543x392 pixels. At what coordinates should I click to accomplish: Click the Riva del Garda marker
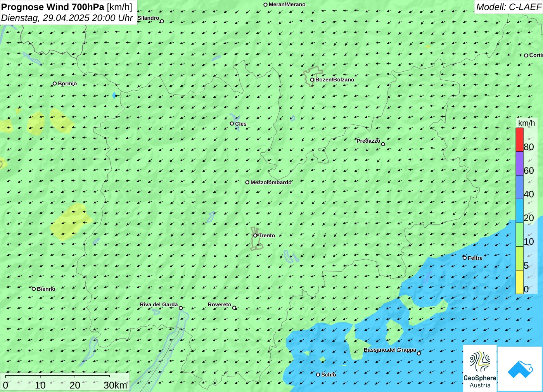point(181,308)
